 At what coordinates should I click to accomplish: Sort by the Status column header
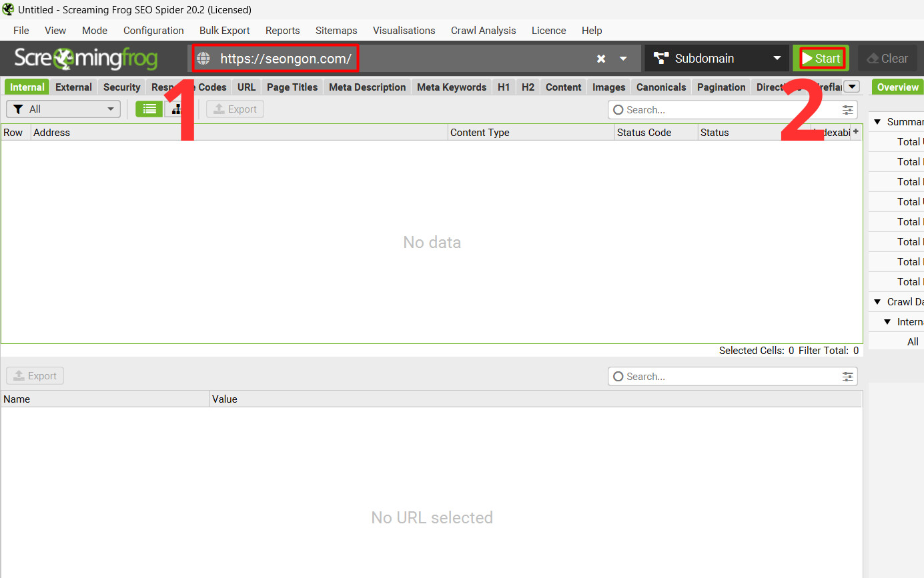point(755,133)
